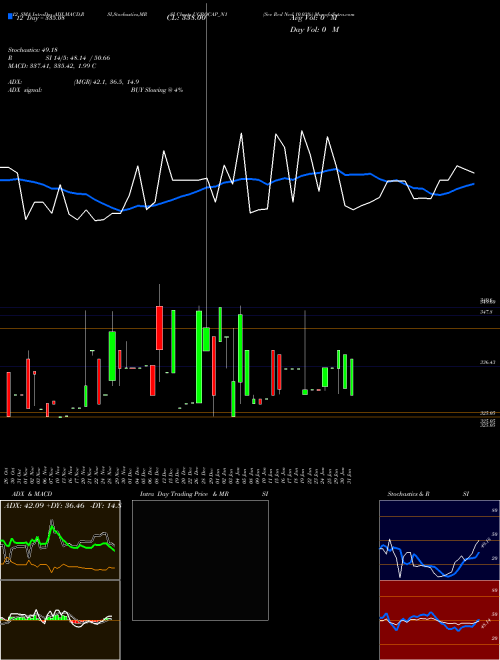Click the 'Day Vol: 0 M' text
Viewport: 500px width, 660px height.
(314, 29)
